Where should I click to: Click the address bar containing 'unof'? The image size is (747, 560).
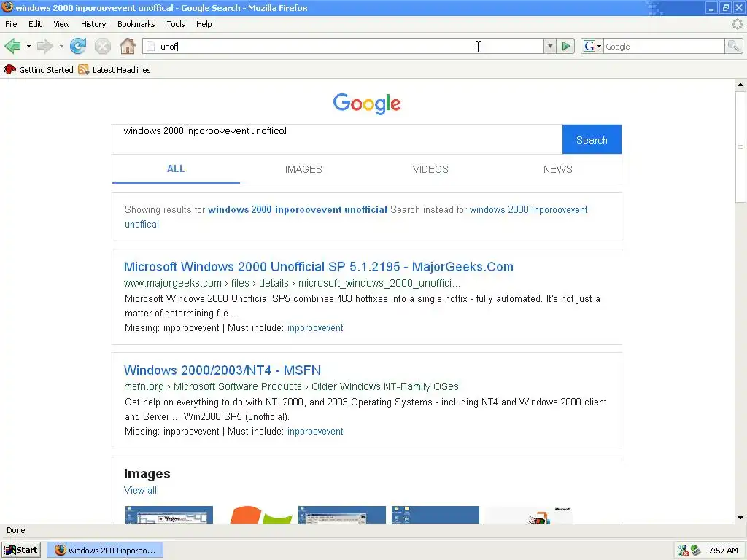point(343,46)
